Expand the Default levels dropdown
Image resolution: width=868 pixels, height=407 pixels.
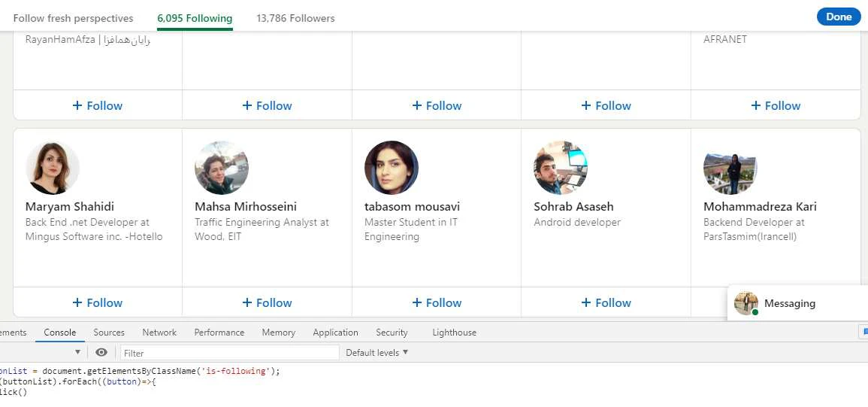point(377,352)
